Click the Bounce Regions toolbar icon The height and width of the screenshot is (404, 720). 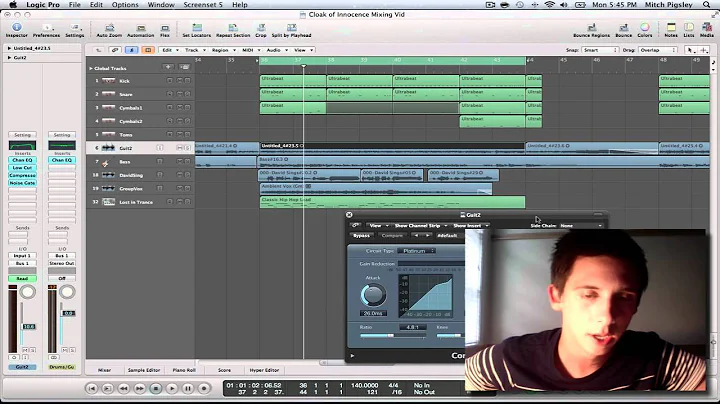[x=591, y=28]
